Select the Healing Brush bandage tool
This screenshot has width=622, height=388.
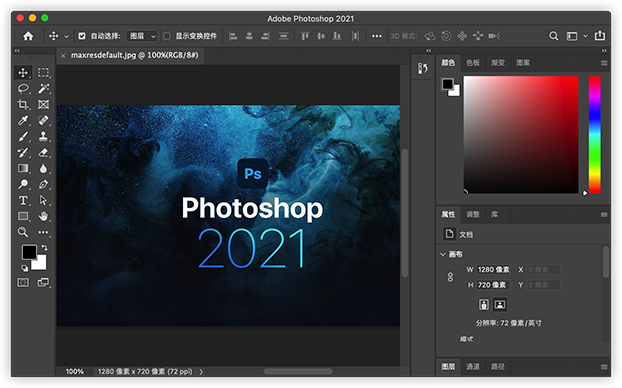point(43,120)
